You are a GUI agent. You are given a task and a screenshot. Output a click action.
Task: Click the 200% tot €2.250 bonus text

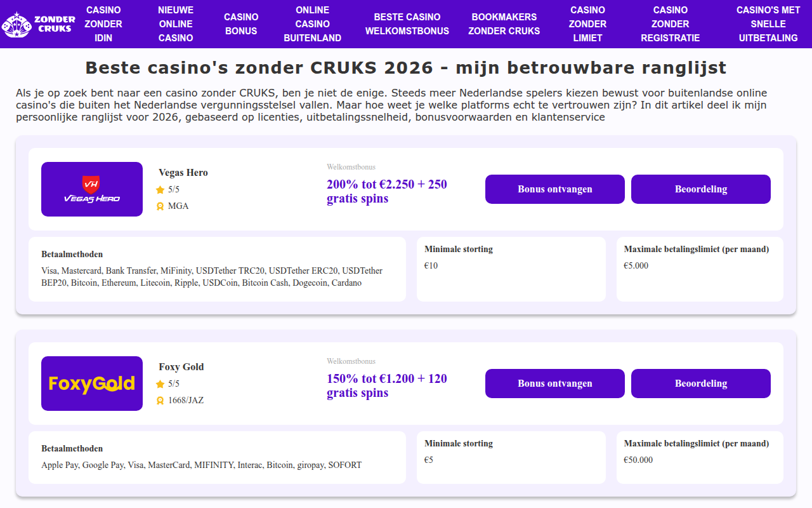[387, 192]
